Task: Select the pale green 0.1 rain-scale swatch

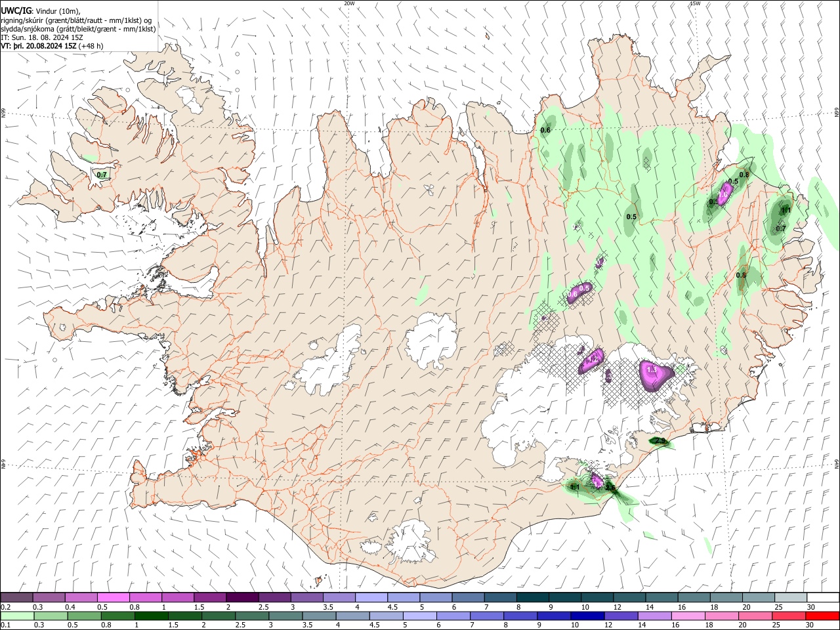Action: click(17, 616)
